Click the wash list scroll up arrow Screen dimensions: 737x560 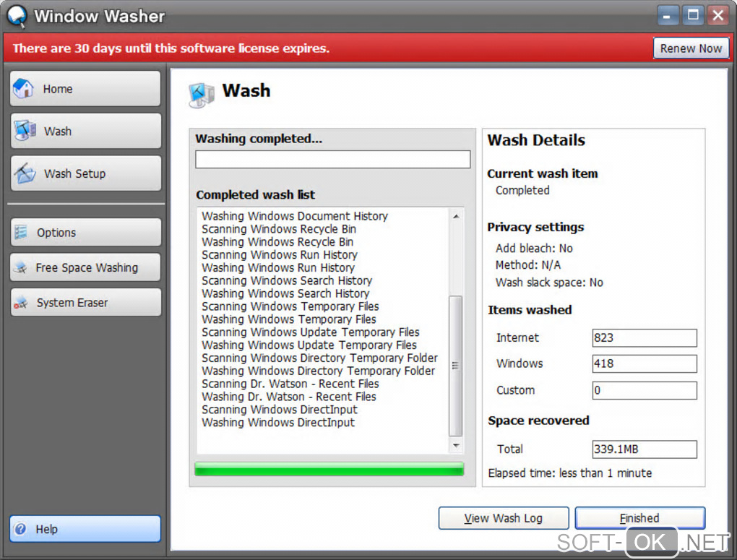coord(456,216)
